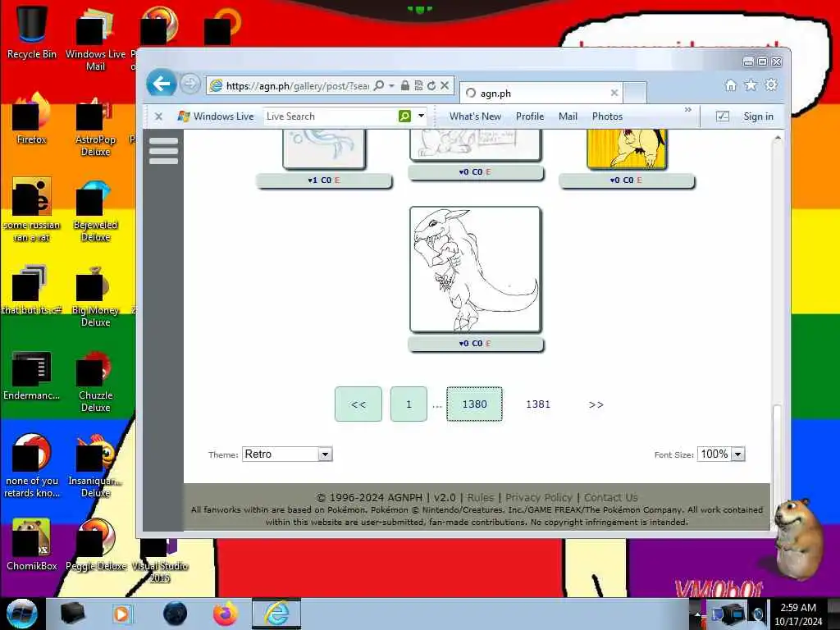The width and height of the screenshot is (840, 630).
Task: Open Profile on Windows Live toolbar
Action: point(530,116)
